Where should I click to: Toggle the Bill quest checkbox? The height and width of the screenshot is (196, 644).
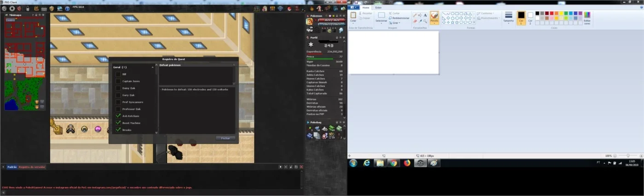[x=118, y=74]
